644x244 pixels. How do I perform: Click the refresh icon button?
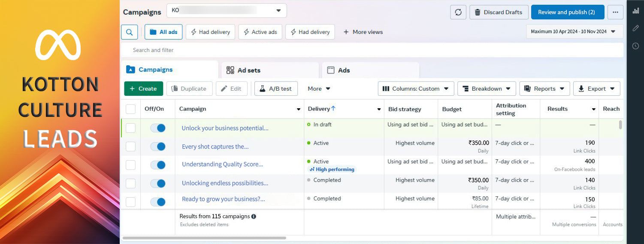(x=458, y=12)
